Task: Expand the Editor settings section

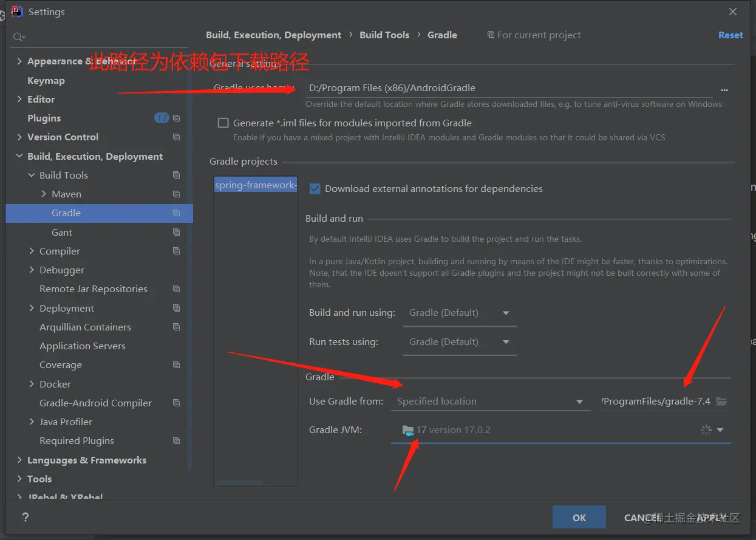Action: click(19, 99)
